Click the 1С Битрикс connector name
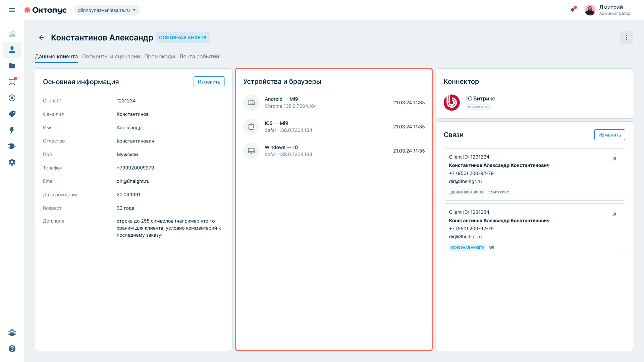644x362 pixels. 480,99
